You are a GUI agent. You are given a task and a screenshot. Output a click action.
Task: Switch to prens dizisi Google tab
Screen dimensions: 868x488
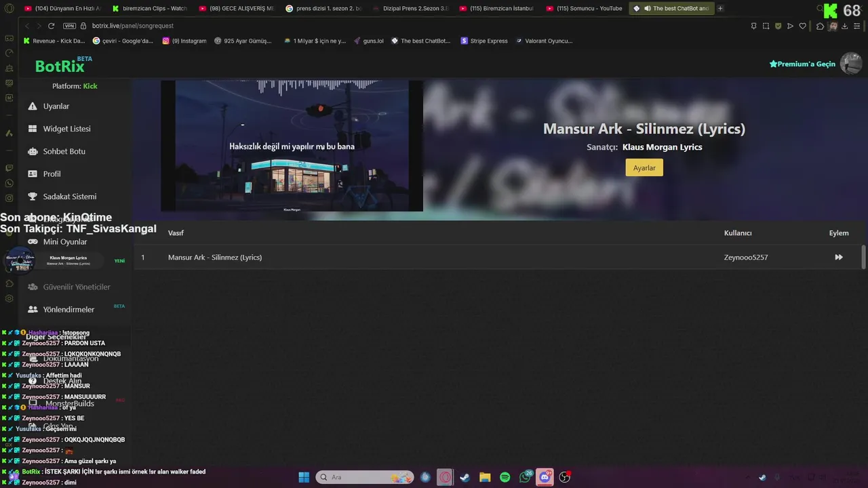pos(324,9)
